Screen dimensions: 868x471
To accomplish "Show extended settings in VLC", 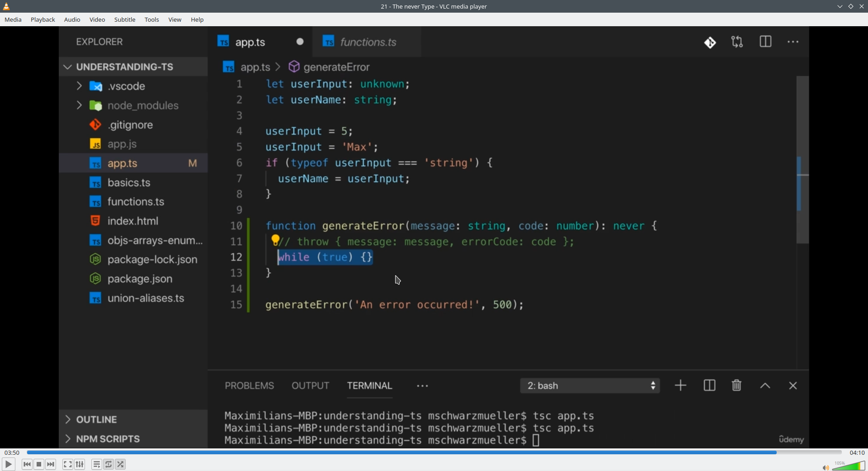I will (80, 464).
